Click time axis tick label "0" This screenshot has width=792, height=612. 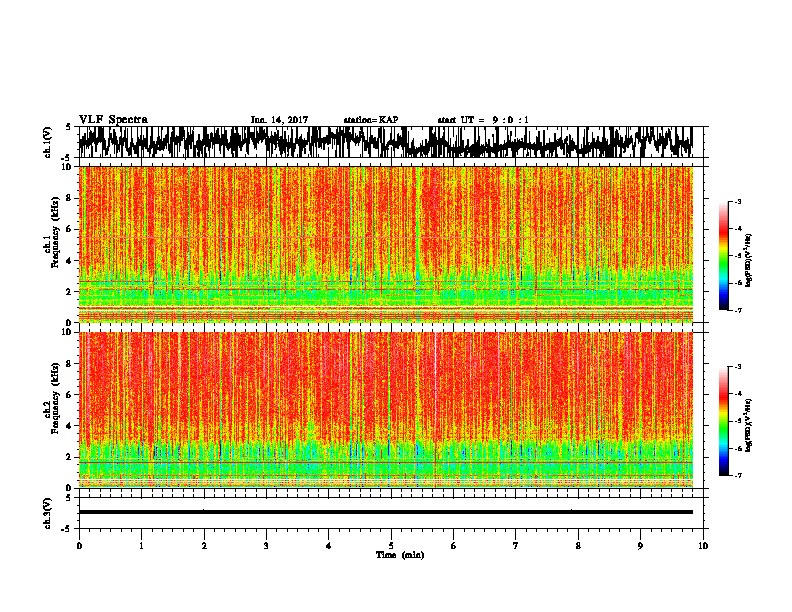pyautogui.click(x=79, y=546)
